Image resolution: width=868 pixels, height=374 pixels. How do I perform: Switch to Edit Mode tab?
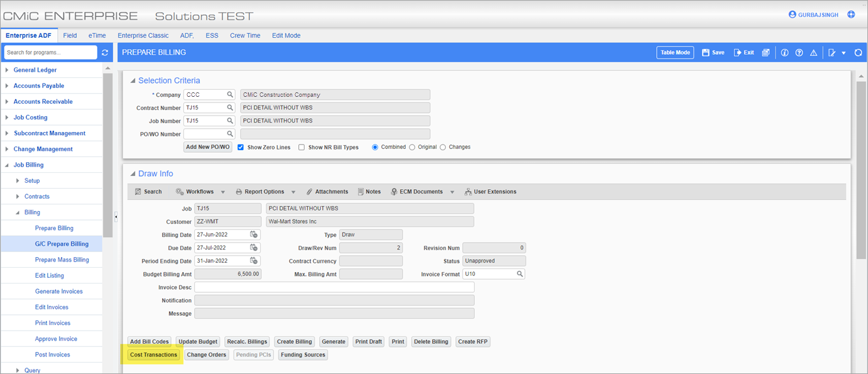(286, 36)
